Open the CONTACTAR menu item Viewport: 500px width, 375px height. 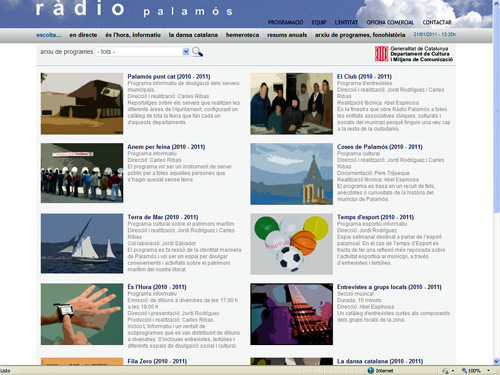[x=437, y=22]
